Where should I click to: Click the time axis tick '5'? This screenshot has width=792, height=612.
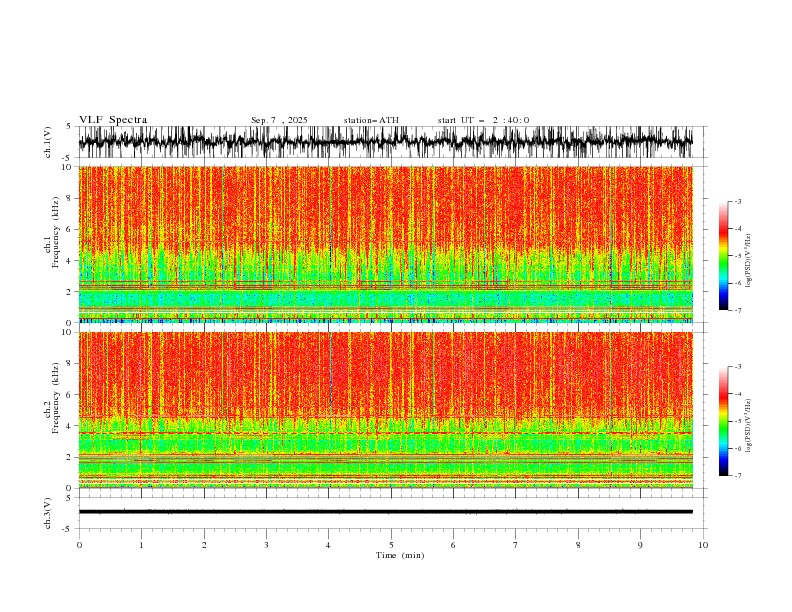(x=391, y=545)
